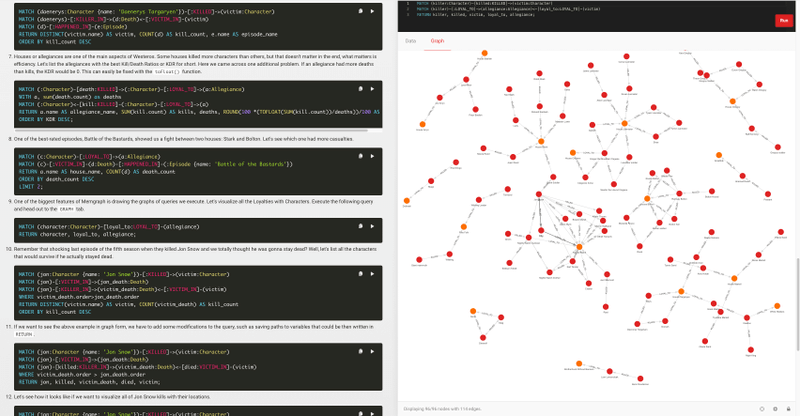Viewport: 800px width, 416px height.
Task: Run the Jon Snow graph paths query
Action: (x=373, y=349)
